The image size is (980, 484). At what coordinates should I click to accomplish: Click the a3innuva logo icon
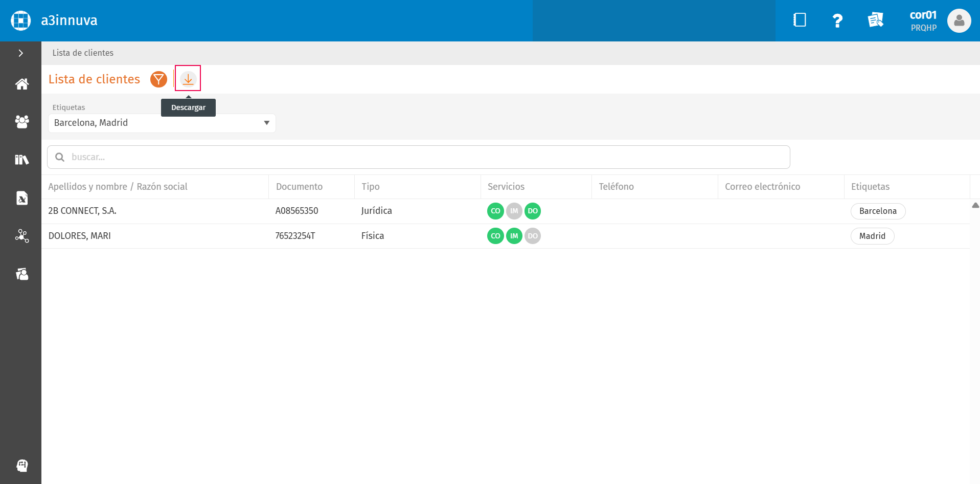coord(21,20)
